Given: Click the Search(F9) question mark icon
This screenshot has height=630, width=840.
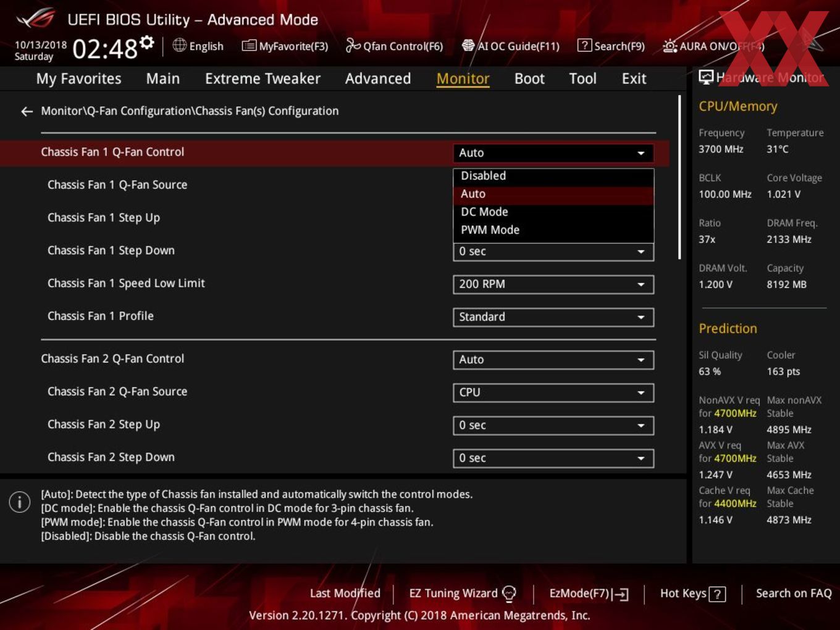Looking at the screenshot, I should coord(584,45).
